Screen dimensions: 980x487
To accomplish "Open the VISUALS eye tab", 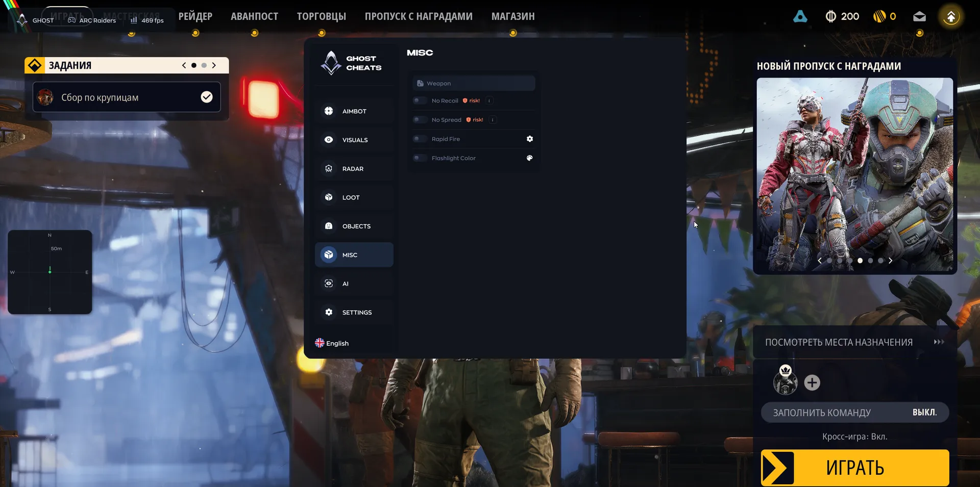I will tap(354, 140).
